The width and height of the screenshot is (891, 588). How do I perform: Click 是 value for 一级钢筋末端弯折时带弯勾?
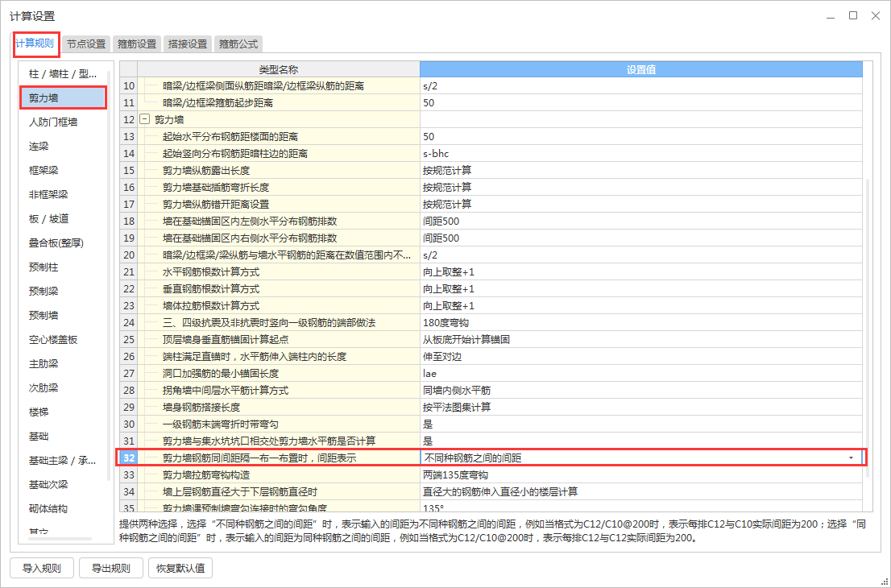[641, 424]
